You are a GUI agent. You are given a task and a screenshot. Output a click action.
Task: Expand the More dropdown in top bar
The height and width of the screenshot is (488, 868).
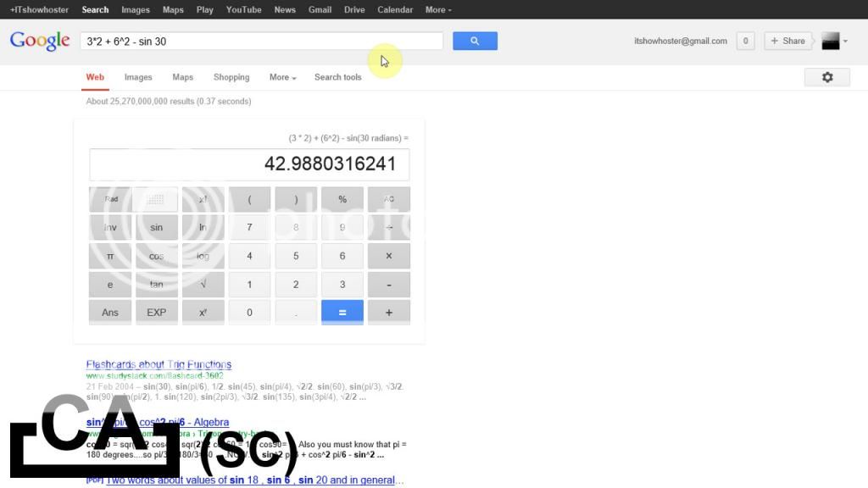[x=437, y=9]
